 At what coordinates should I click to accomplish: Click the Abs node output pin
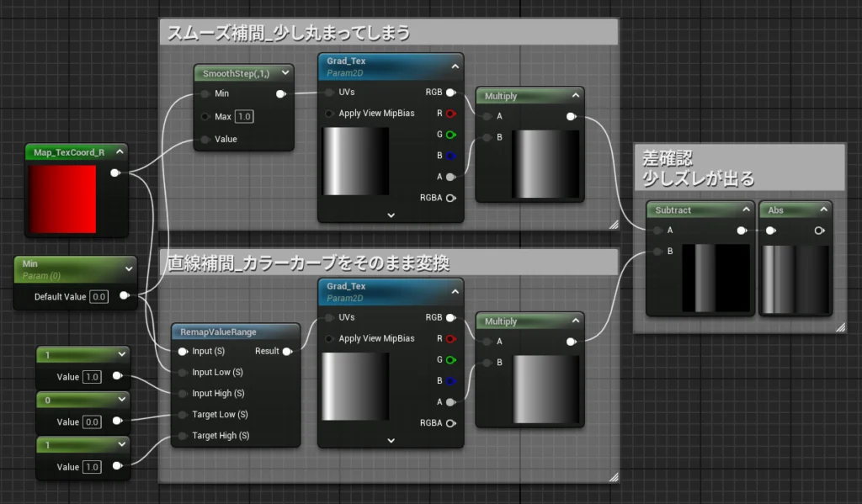[x=819, y=230]
